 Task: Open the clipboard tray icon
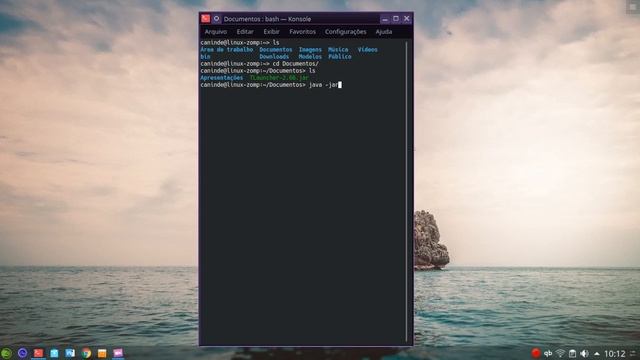click(x=573, y=353)
